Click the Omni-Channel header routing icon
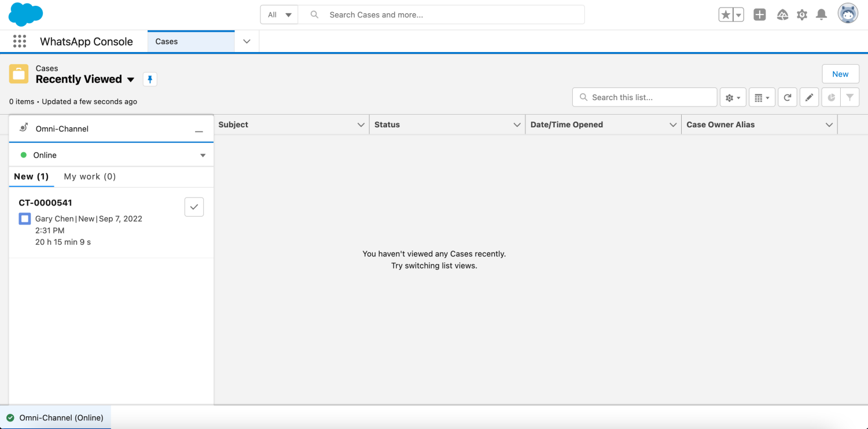The image size is (868, 429). point(24,128)
